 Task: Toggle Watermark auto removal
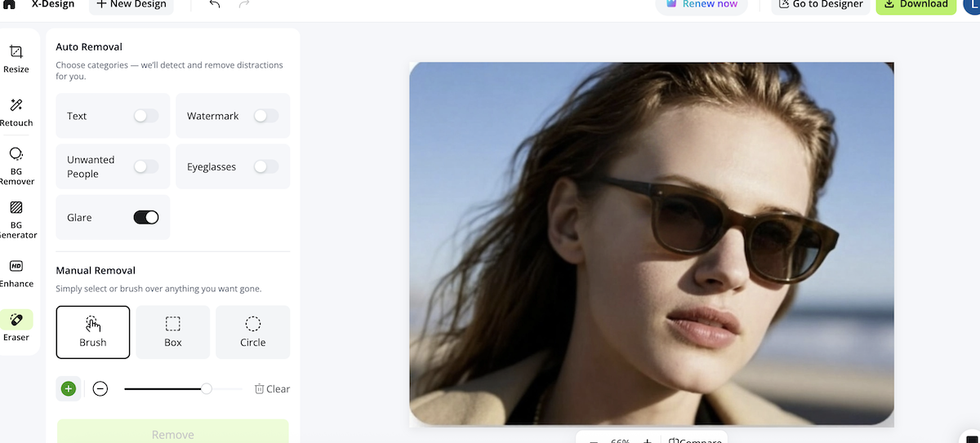(x=266, y=116)
